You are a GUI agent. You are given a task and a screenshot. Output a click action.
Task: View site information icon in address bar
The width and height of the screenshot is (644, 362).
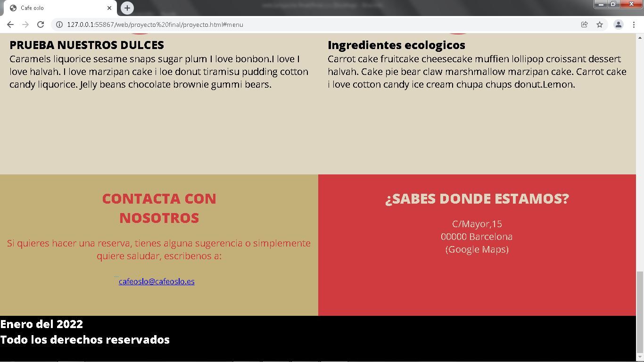pos(59,25)
